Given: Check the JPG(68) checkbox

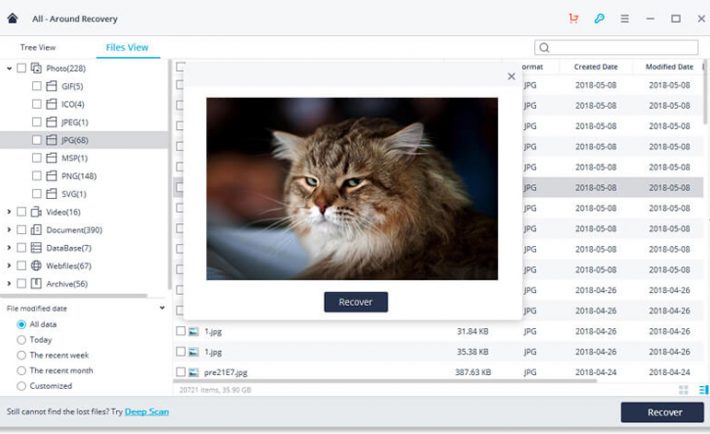Looking at the screenshot, I should [x=37, y=140].
